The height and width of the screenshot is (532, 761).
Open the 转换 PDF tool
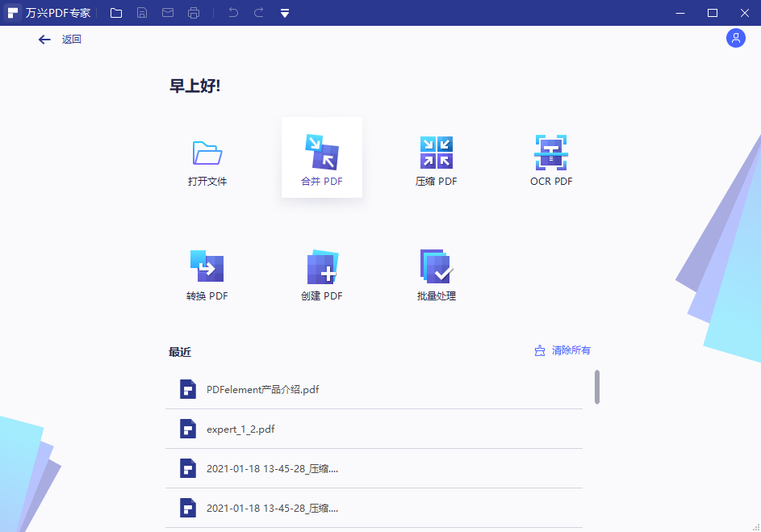click(x=207, y=272)
